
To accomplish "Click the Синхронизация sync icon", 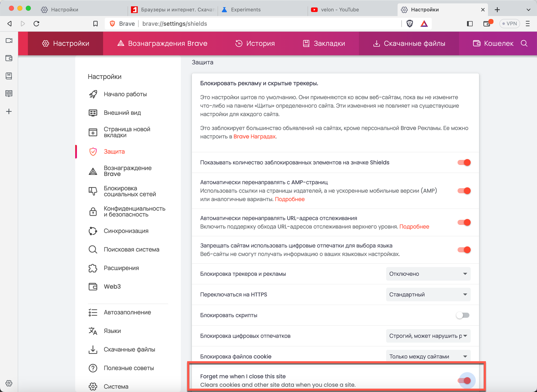I will pos(93,231).
